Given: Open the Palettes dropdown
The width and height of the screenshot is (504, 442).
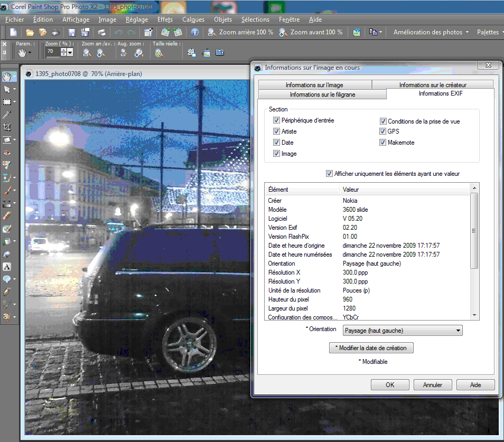Looking at the screenshot, I should coord(490,32).
